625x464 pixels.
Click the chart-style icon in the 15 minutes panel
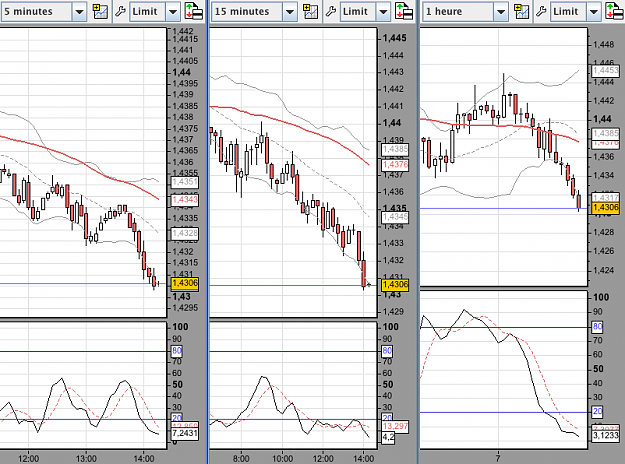click(311, 12)
